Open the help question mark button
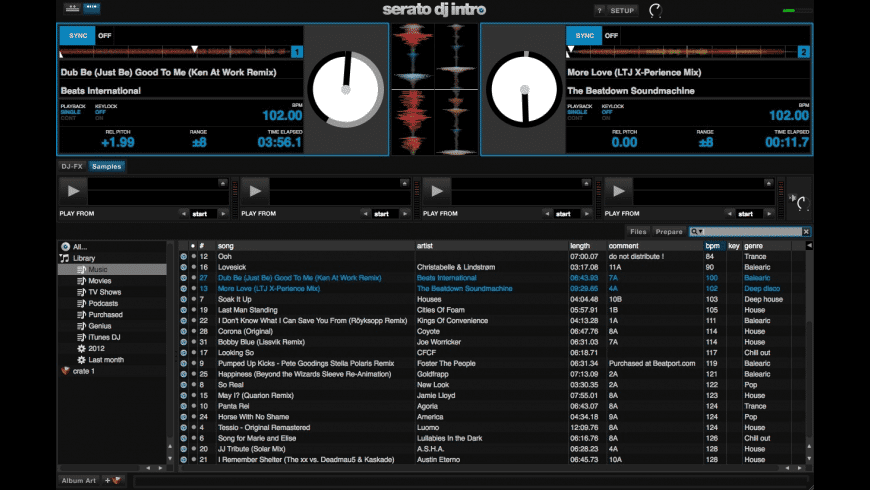870x490 pixels. [x=599, y=11]
